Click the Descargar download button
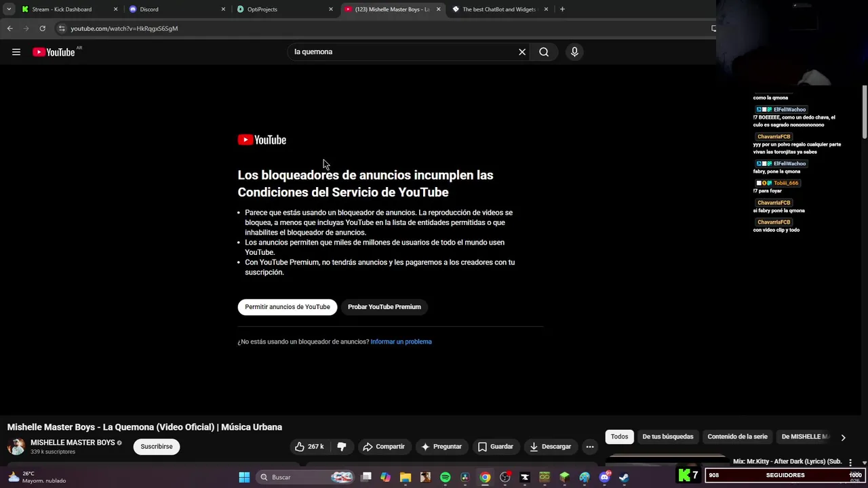This screenshot has height=488, width=868. tap(550, 447)
